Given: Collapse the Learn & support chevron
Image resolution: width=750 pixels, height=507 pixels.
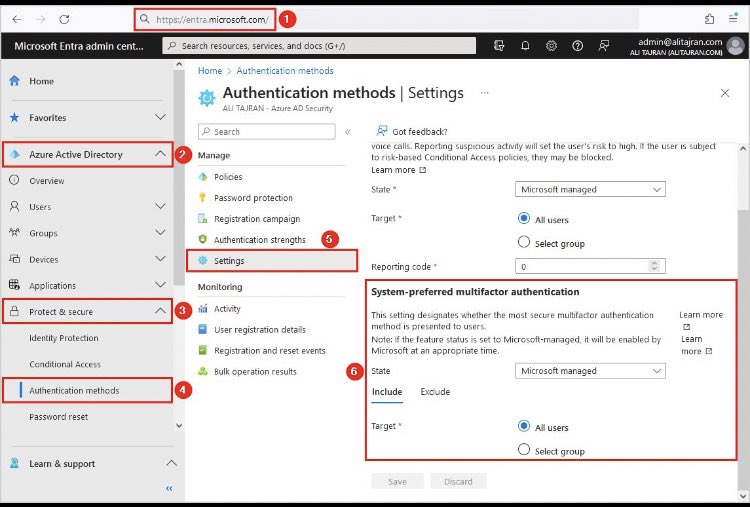Looking at the screenshot, I should tap(171, 463).
